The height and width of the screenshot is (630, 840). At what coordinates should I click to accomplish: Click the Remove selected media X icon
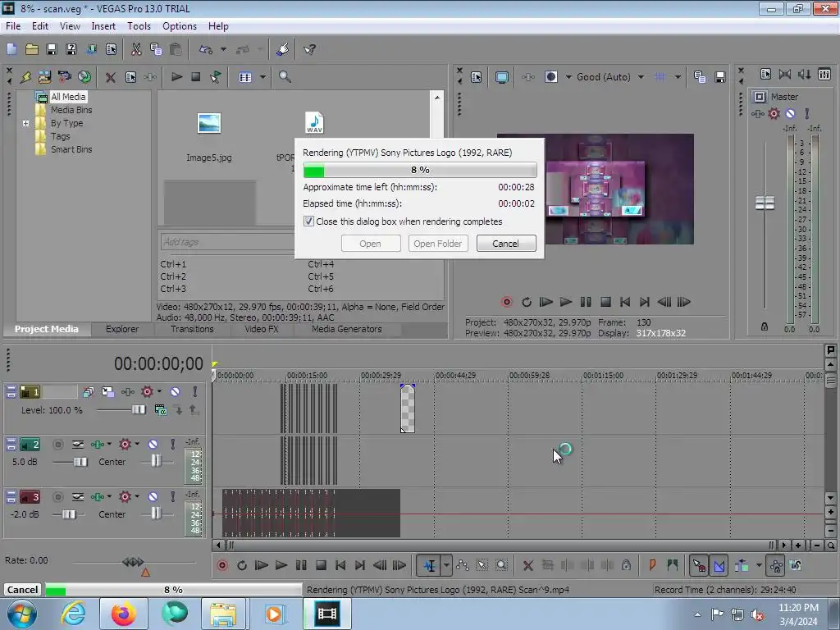[111, 77]
